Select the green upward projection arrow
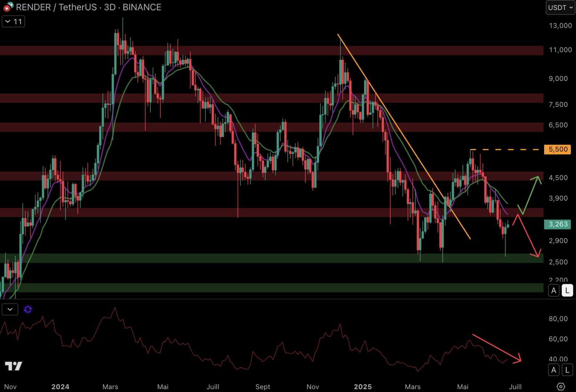576x392 pixels. [x=530, y=195]
